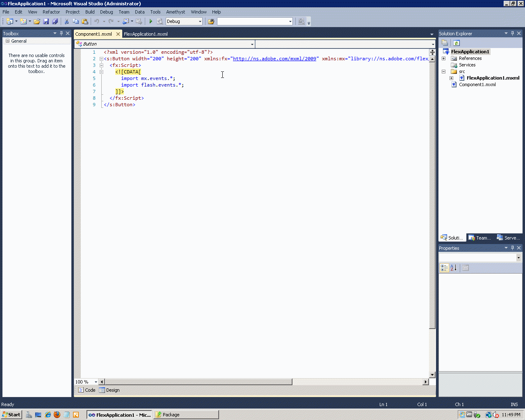The height and width of the screenshot is (420, 525).
Task: Click the Copy toolbar icon
Action: coord(75,21)
